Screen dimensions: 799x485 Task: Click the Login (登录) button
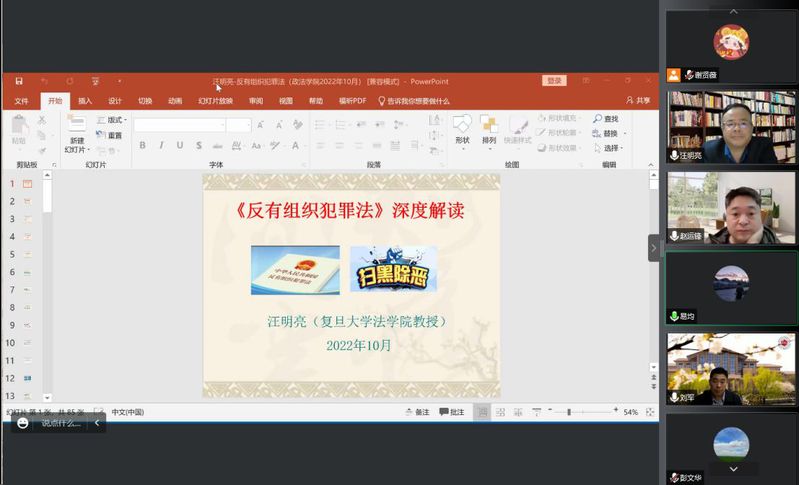click(x=554, y=81)
